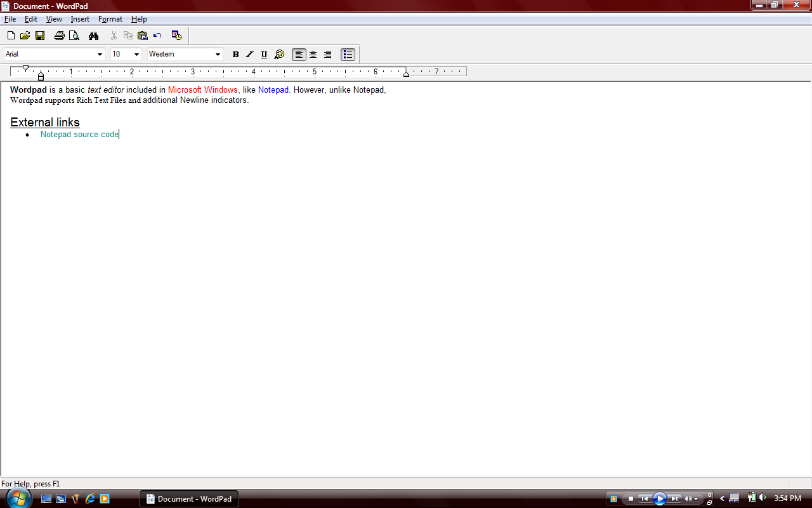Click the Paste clipboard icon
The height and width of the screenshot is (508, 812).
coord(143,36)
